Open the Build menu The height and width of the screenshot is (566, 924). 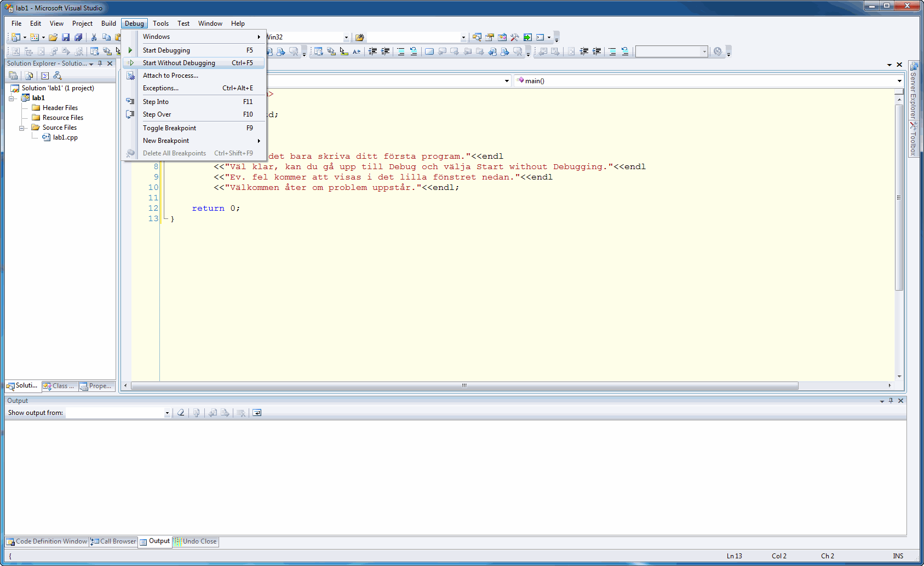click(x=108, y=24)
